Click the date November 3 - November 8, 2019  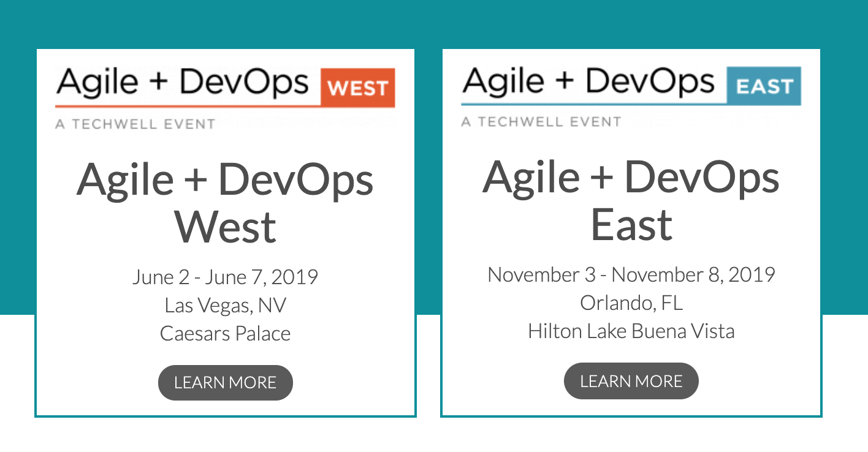(631, 274)
